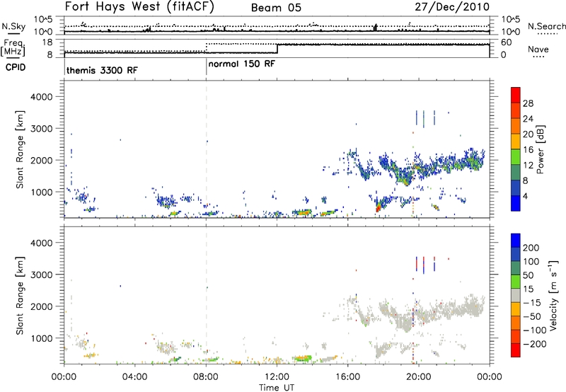Viewport: 566px width, 392px height.
Task: Select the '18' frequency axis tick label
Action: [47, 42]
